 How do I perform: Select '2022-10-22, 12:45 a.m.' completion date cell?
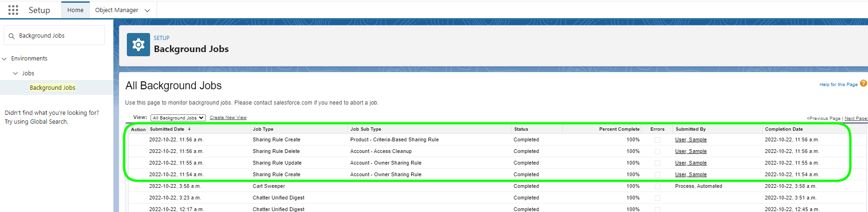792,210
